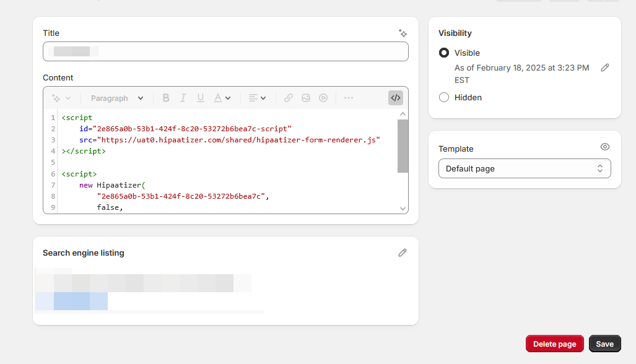Screen dimensions: 636x364
Task: Open the Paragraph style dropdown
Action: click(x=117, y=98)
